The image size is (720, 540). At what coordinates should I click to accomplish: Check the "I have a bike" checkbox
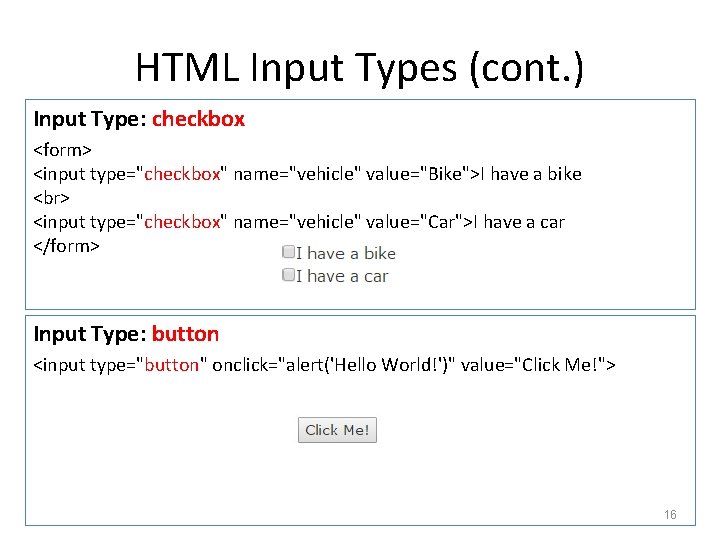pyautogui.click(x=288, y=253)
